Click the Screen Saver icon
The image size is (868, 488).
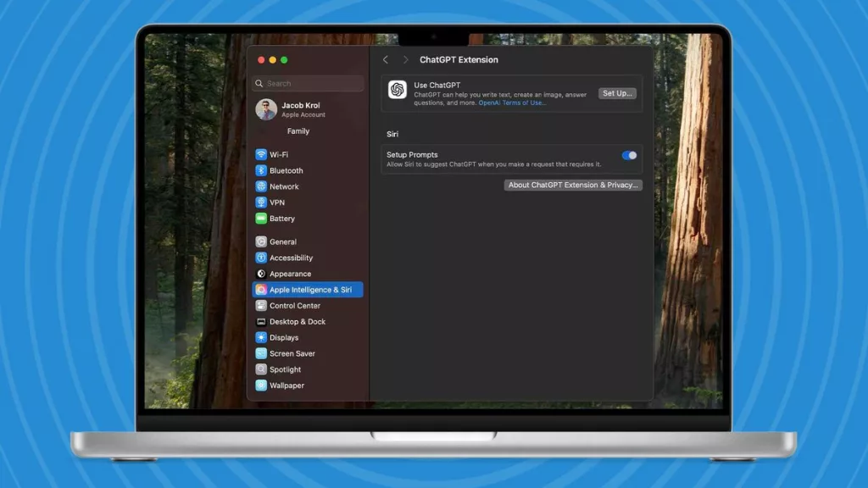coord(261,353)
